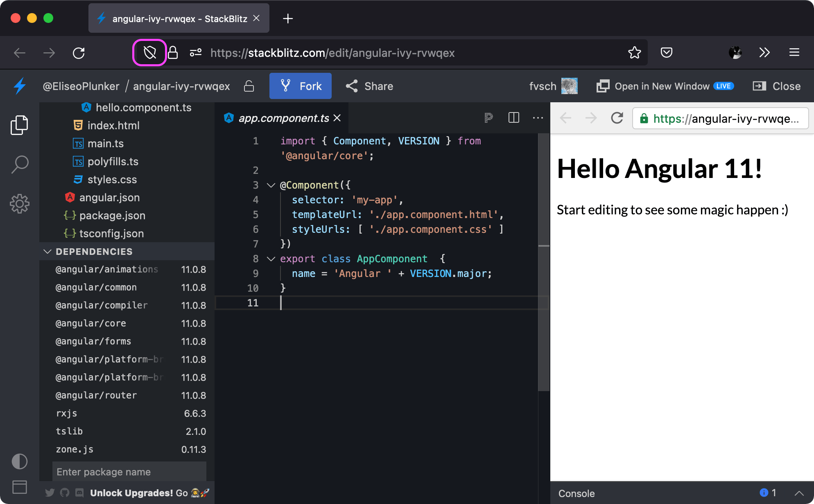
Task: Fork the angular-ivy-rvwqex project
Action: [300, 86]
